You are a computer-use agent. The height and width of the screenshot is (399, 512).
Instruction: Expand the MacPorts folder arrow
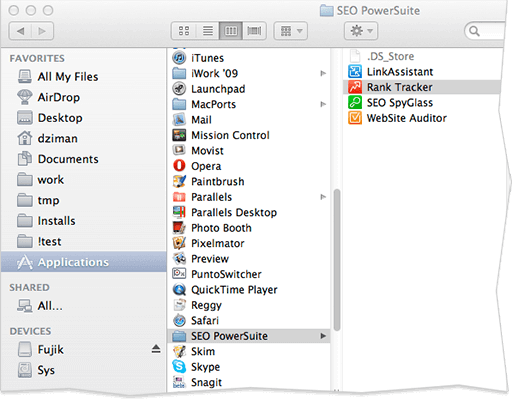[x=323, y=104]
